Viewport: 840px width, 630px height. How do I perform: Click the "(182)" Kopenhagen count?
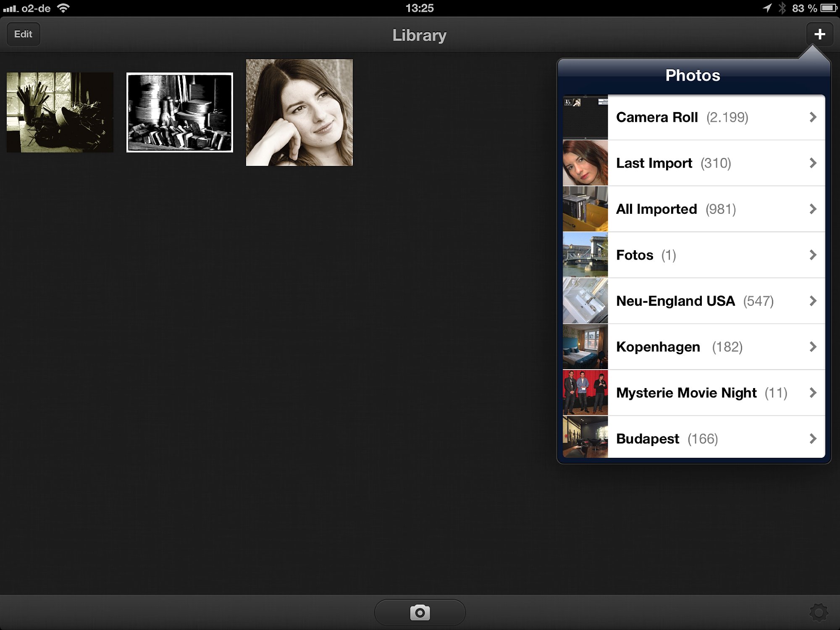pos(727,347)
